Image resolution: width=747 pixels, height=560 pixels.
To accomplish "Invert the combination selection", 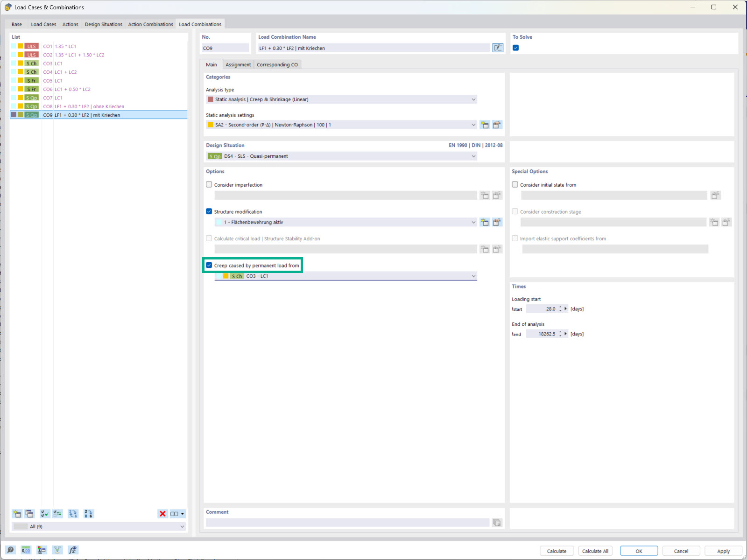I will (x=57, y=513).
